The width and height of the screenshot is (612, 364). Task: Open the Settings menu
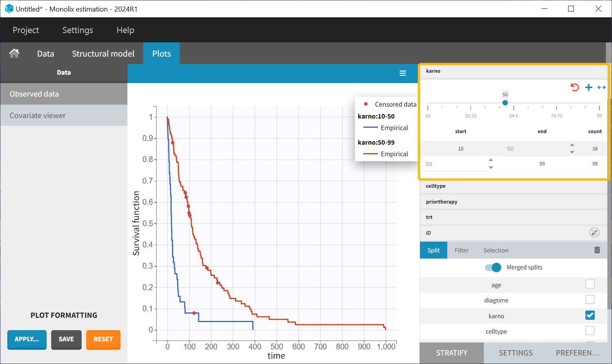(x=78, y=30)
